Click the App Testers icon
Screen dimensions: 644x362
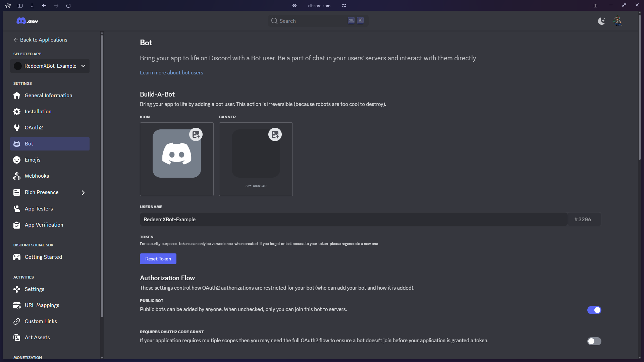17,209
